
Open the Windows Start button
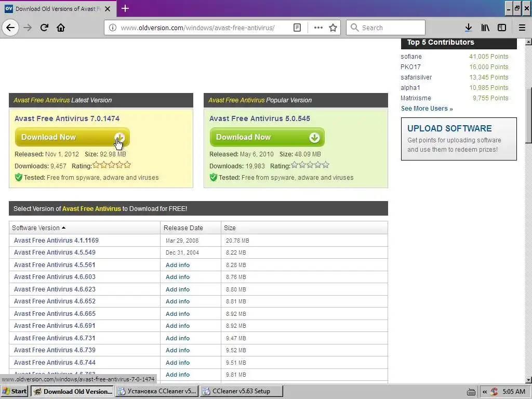tap(15, 391)
